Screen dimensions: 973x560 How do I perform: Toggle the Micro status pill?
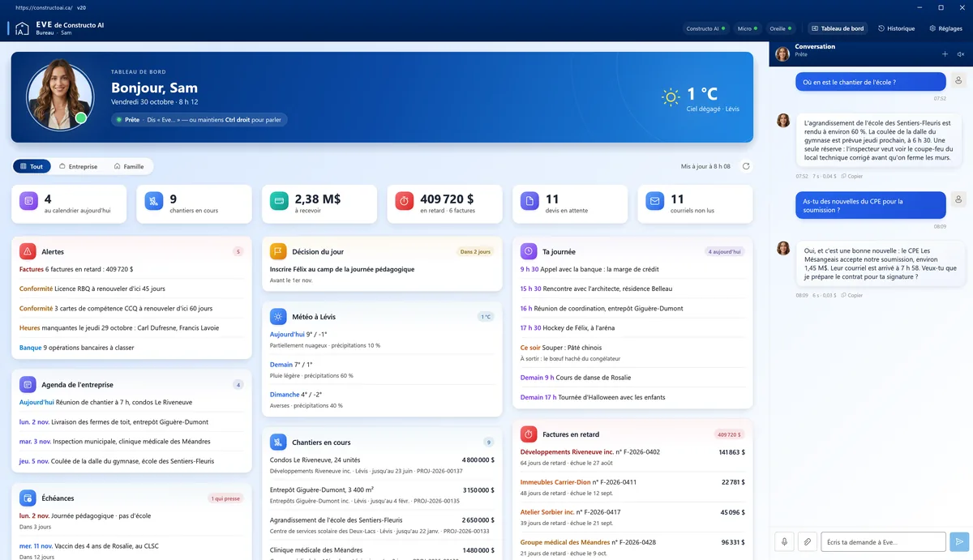(x=747, y=28)
